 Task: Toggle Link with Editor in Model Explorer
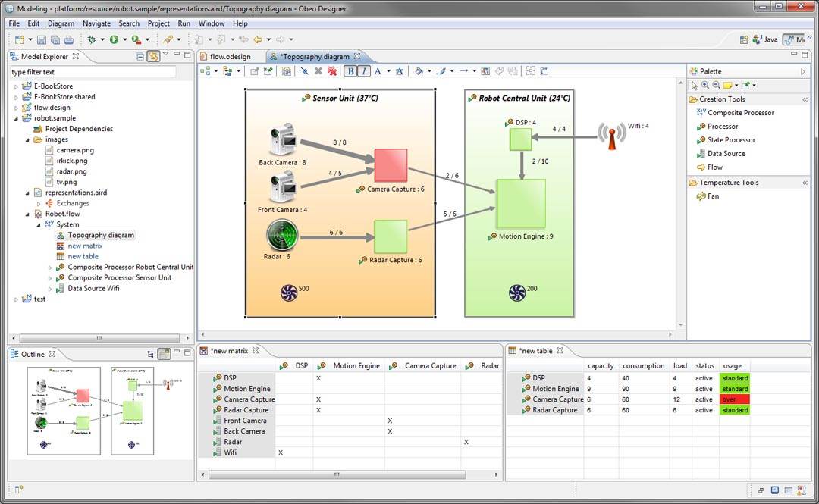click(153, 55)
